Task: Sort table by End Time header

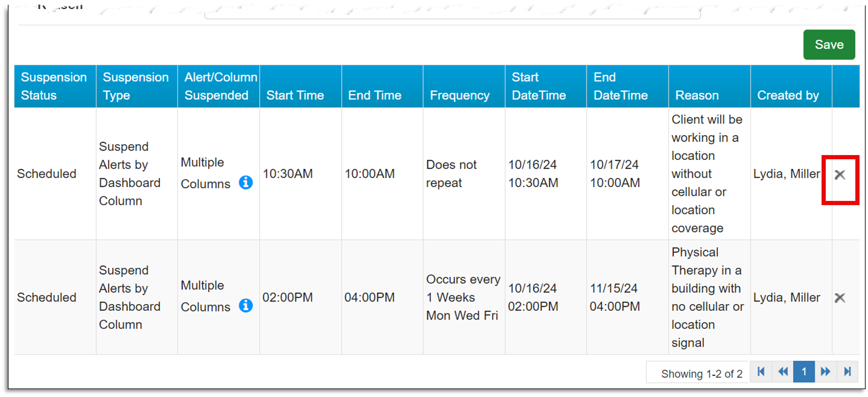Action: [x=374, y=95]
